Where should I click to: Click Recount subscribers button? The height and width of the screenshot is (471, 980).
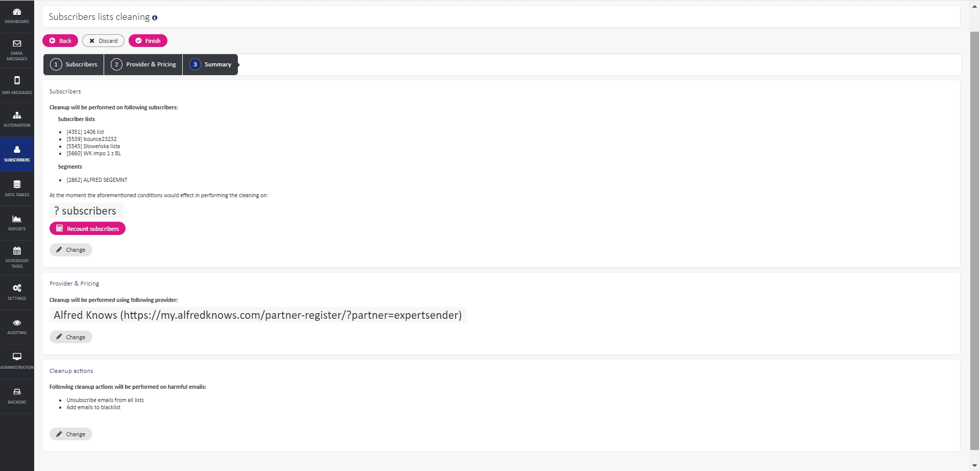(x=87, y=229)
